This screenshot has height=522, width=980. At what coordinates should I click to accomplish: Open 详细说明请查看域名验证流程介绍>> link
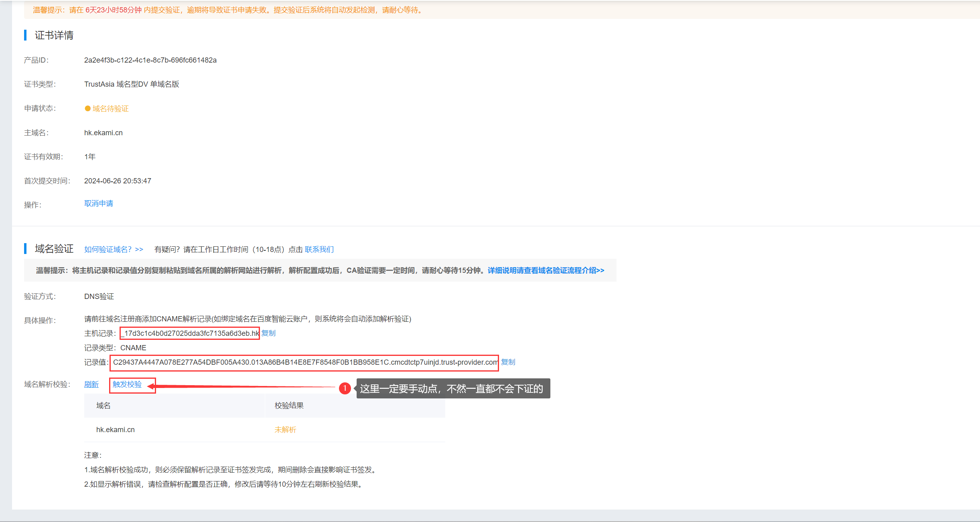546,270
